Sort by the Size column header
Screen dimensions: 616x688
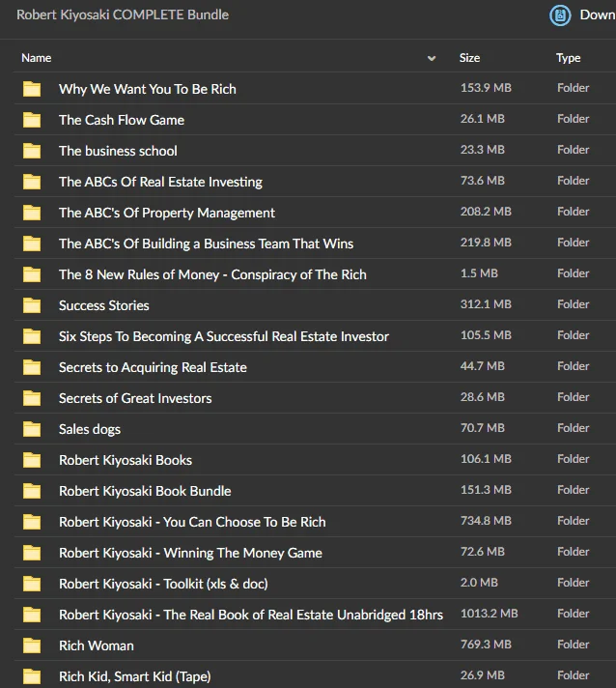click(x=469, y=58)
